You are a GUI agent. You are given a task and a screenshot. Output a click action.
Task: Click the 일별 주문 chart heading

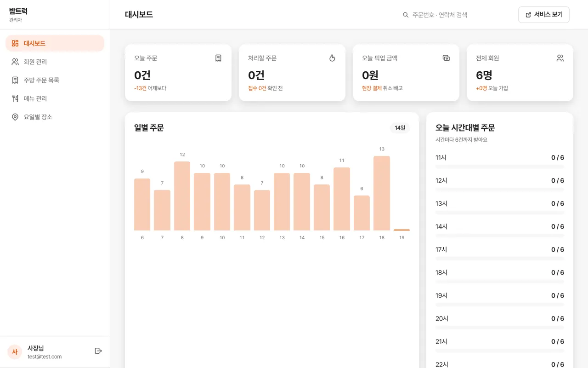[149, 128]
